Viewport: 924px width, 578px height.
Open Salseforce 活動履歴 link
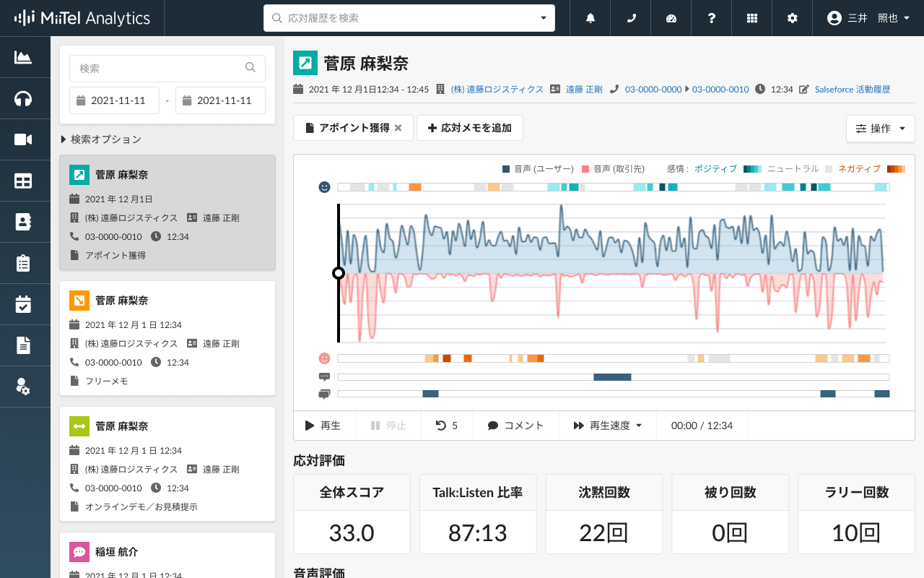coord(852,90)
